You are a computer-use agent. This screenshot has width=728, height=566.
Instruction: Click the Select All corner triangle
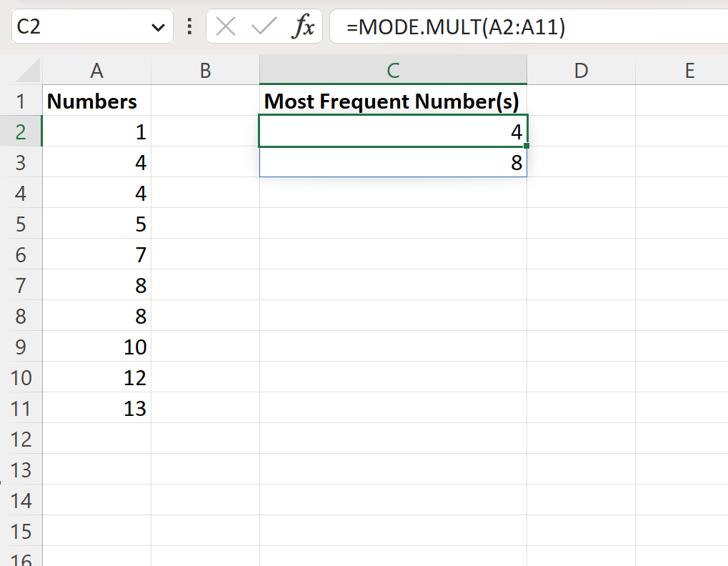click(28, 71)
